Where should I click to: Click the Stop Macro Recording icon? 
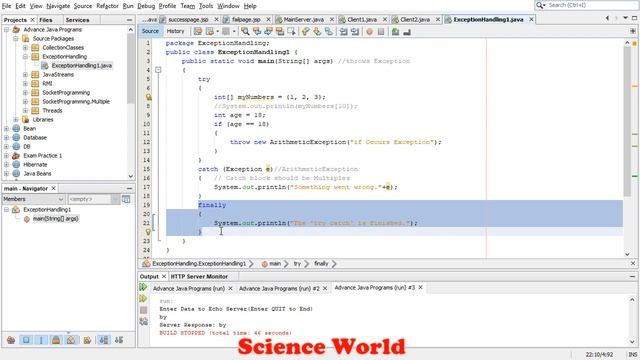(381, 31)
